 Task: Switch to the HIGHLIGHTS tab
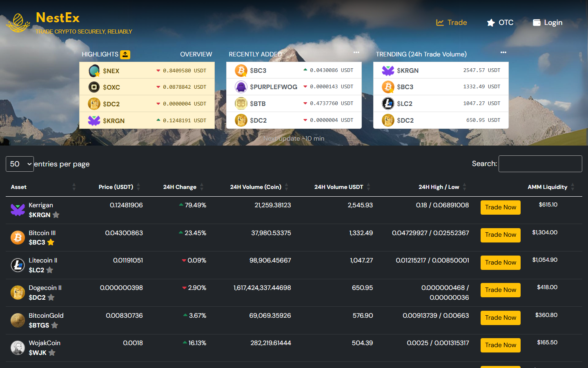(100, 54)
